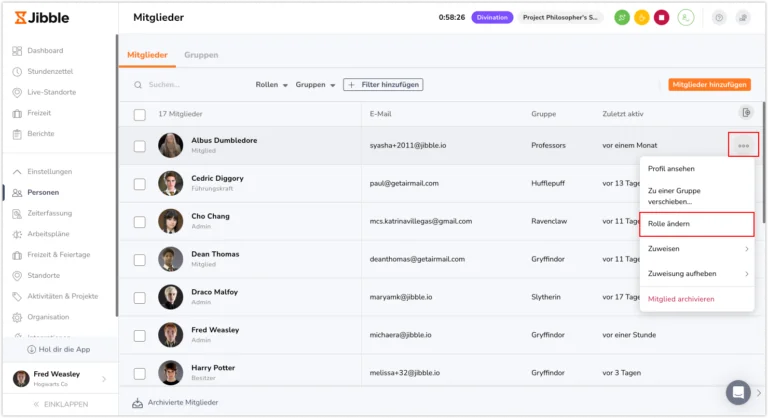Image resolution: width=768 pixels, height=418 pixels.
Task: Click Harry Potter's name
Action: click(x=213, y=368)
